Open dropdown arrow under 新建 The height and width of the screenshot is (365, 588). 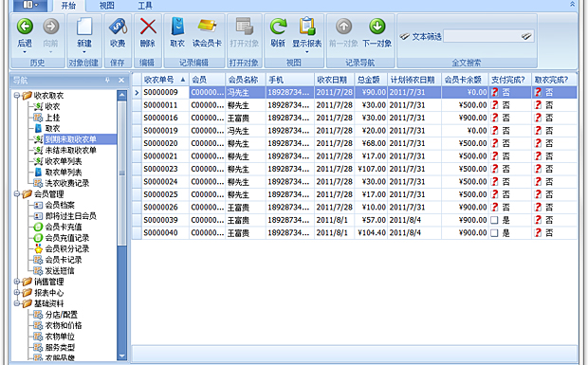point(84,52)
